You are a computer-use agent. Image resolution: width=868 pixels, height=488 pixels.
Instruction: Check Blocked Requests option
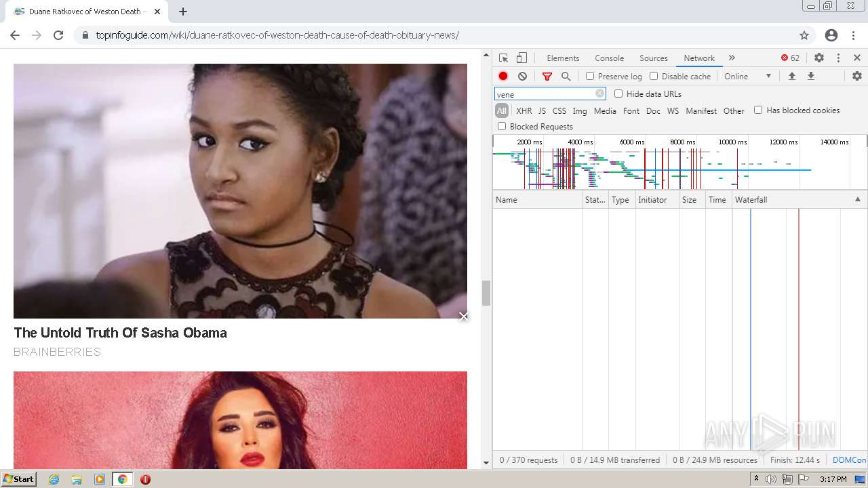[x=502, y=126]
